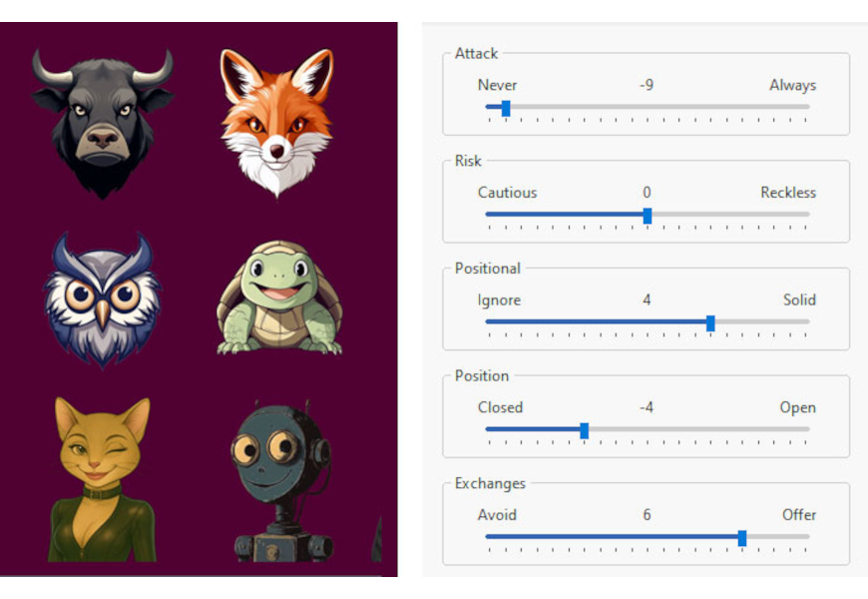Click the Exchanges slider thumb
Image resolution: width=868 pixels, height=599 pixels.
click(x=742, y=537)
